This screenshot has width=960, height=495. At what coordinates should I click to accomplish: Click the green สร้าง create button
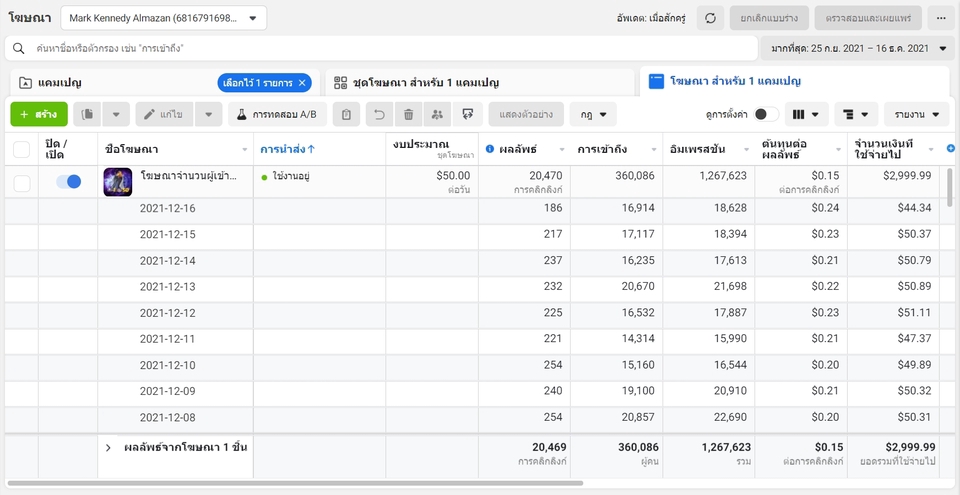[x=39, y=115]
